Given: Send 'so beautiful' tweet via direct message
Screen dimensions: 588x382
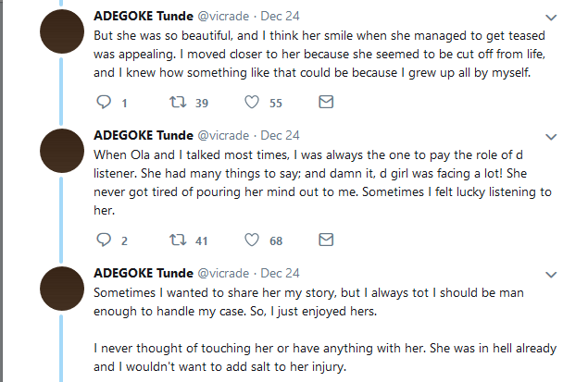Looking at the screenshot, I should (x=326, y=102).
